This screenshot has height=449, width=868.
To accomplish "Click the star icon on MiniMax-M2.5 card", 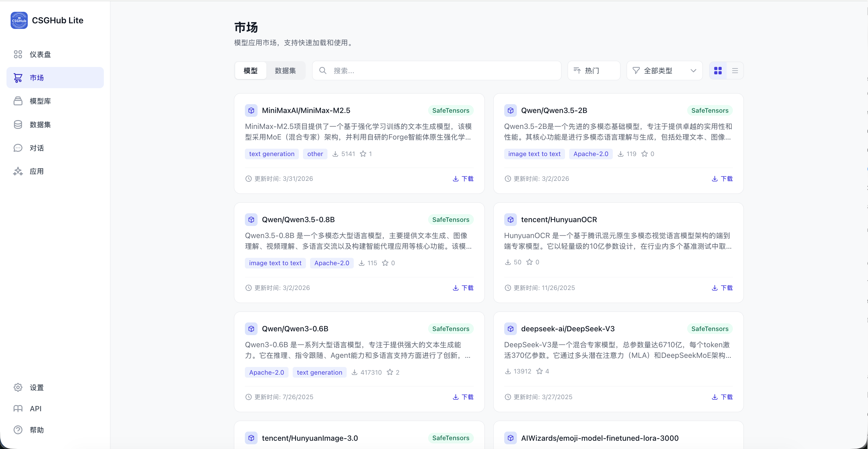I will click(x=363, y=154).
